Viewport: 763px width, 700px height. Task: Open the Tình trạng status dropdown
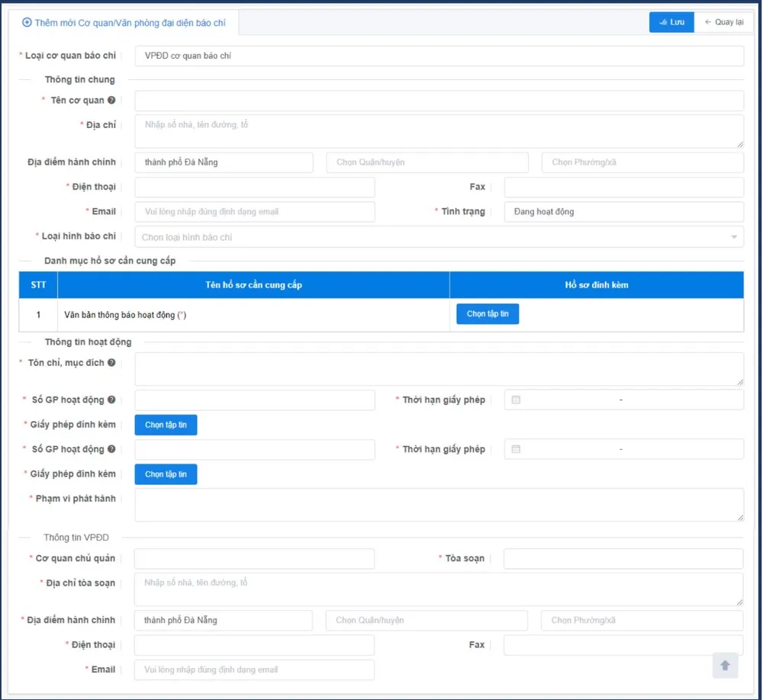click(623, 212)
